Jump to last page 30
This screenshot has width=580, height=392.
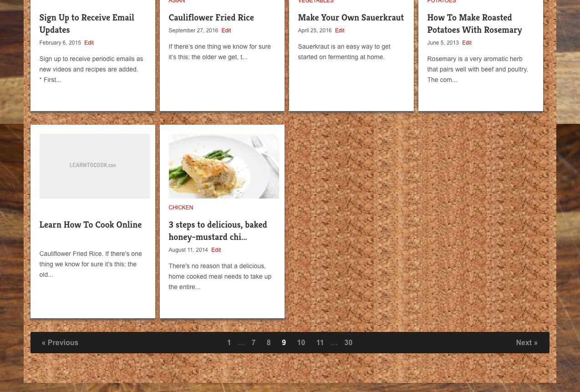tap(348, 343)
